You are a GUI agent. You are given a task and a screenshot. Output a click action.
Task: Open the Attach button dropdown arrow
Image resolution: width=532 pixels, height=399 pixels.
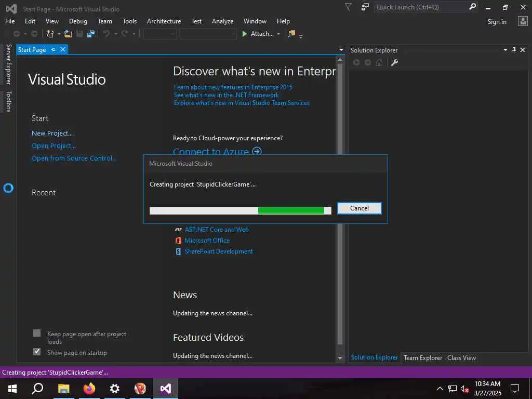[x=278, y=34]
